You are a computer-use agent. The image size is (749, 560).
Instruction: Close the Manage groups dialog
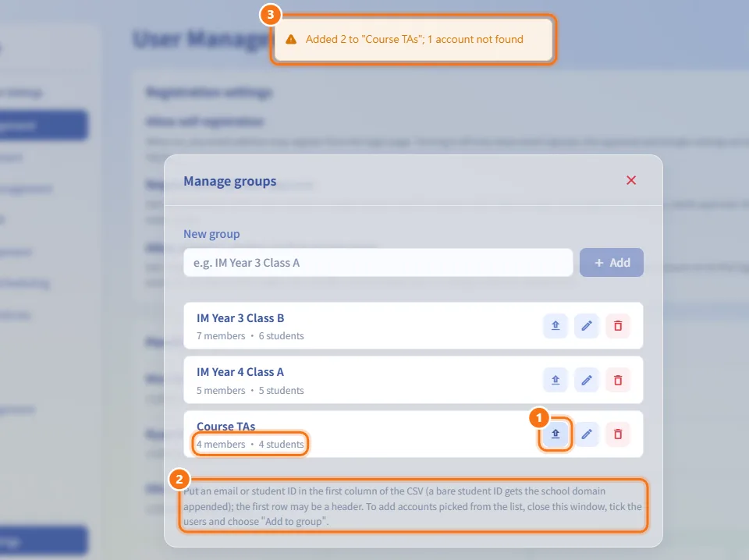[631, 180]
